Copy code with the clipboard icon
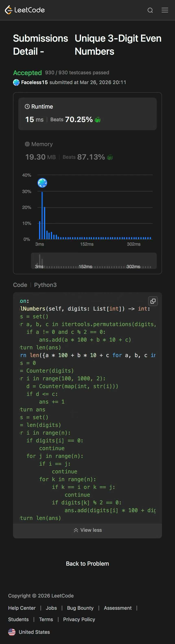175x644 pixels. (153, 301)
